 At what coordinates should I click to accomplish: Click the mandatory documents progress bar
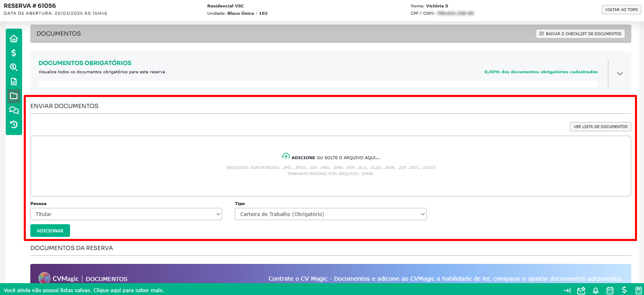(x=318, y=83)
